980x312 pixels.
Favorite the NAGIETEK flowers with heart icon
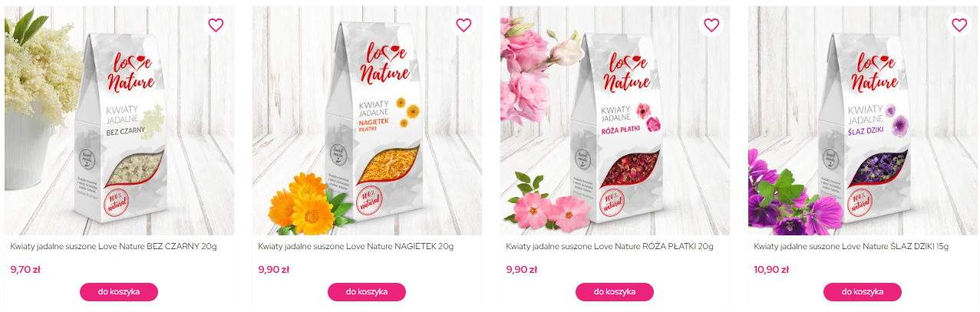tap(464, 25)
